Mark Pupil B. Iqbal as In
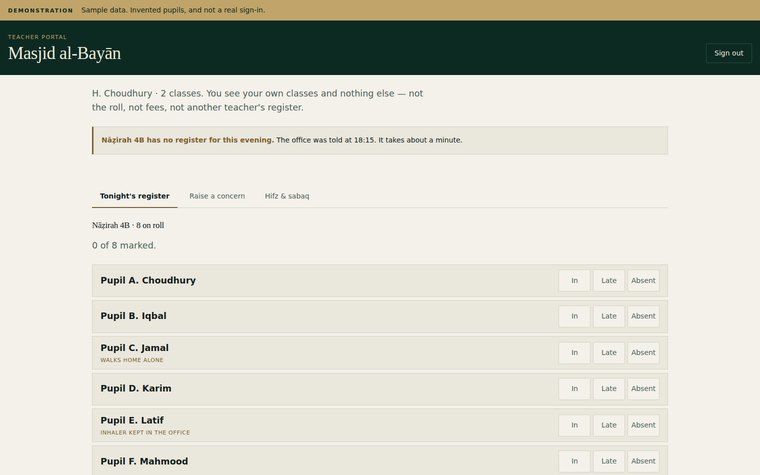This screenshot has width=760, height=475. click(574, 316)
